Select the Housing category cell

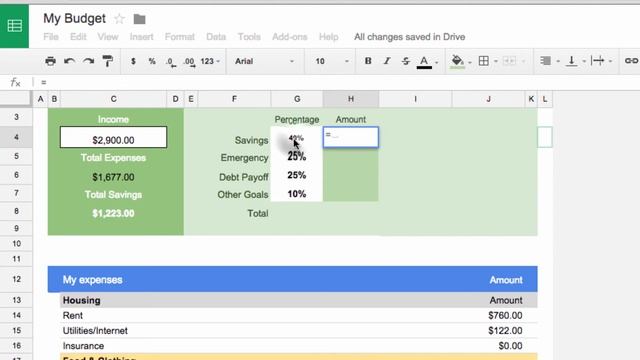(x=82, y=300)
